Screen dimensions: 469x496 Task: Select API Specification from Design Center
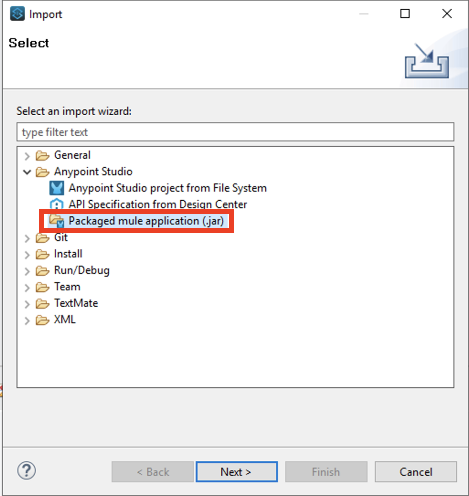click(158, 204)
